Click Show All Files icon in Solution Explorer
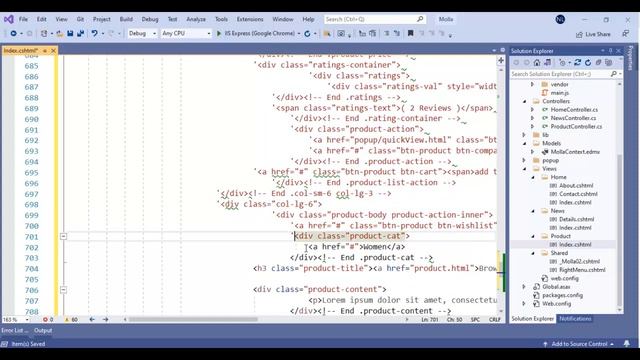Screen dimensions: 640x360 pyautogui.click(x=609, y=62)
